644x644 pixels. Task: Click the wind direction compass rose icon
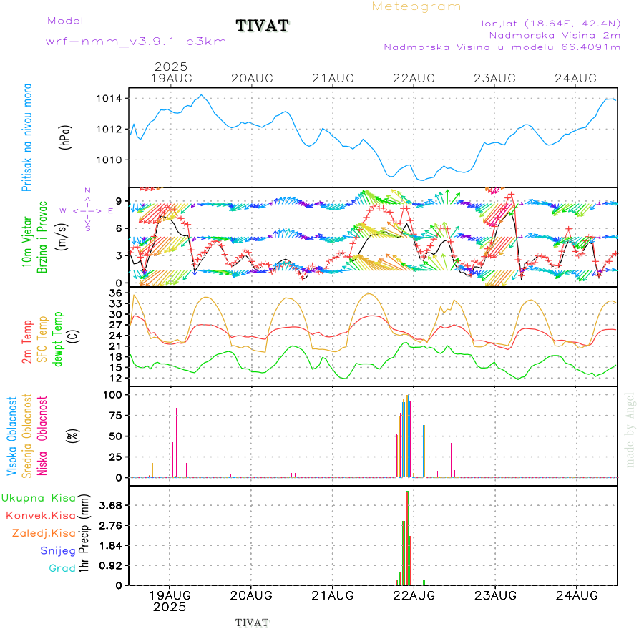87,210
